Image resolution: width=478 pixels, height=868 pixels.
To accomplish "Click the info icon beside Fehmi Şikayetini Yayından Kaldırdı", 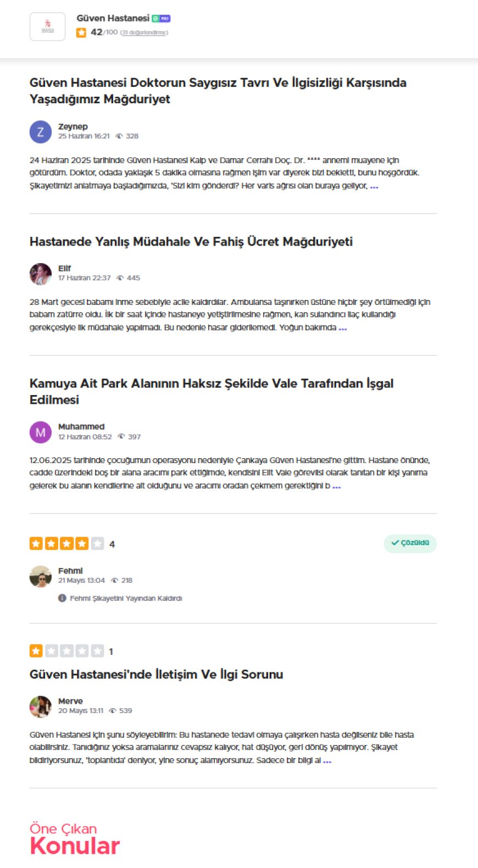I will [62, 598].
